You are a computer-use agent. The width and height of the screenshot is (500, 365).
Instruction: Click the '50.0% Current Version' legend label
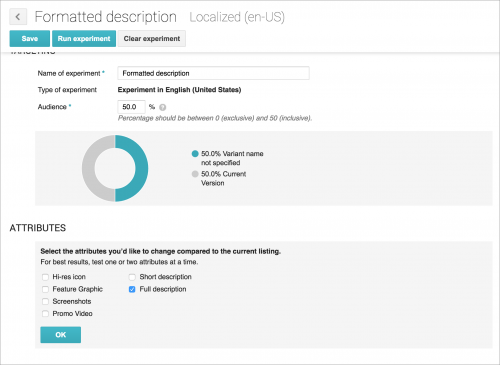click(x=223, y=178)
